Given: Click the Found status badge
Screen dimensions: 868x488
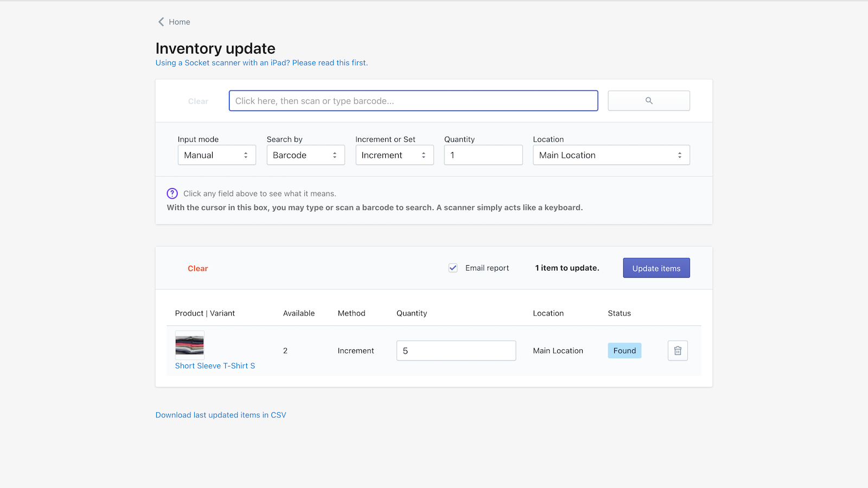Looking at the screenshot, I should [x=624, y=351].
